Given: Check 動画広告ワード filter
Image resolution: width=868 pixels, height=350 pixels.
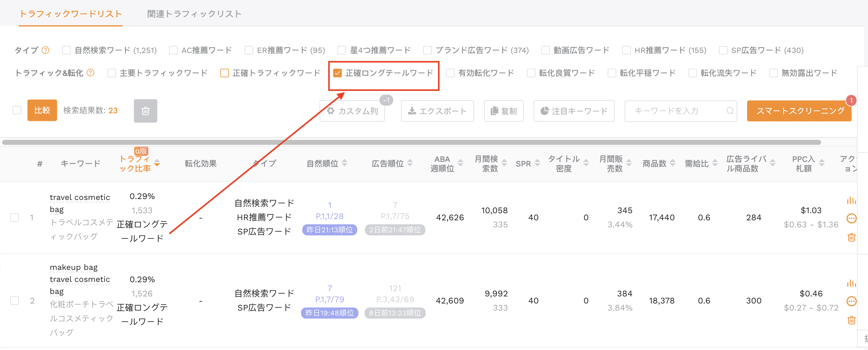Looking at the screenshot, I should [x=545, y=50].
